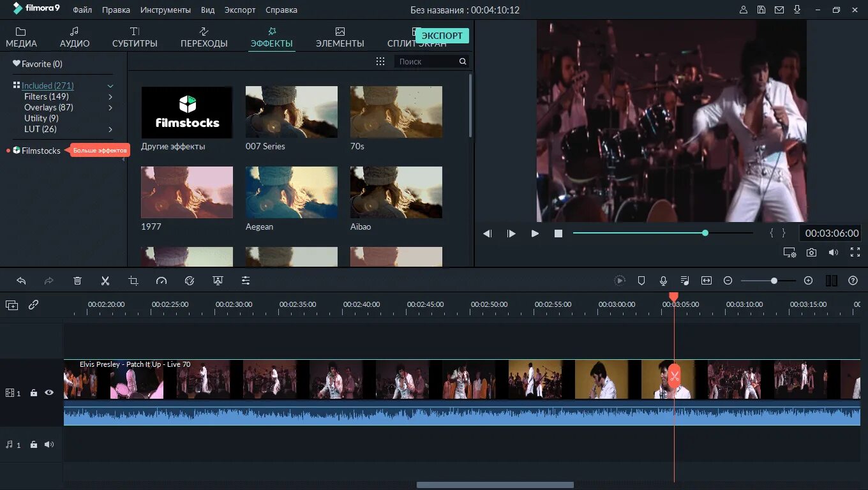This screenshot has height=490, width=868.
Task: Click the timeline playhead marker
Action: tap(673, 297)
